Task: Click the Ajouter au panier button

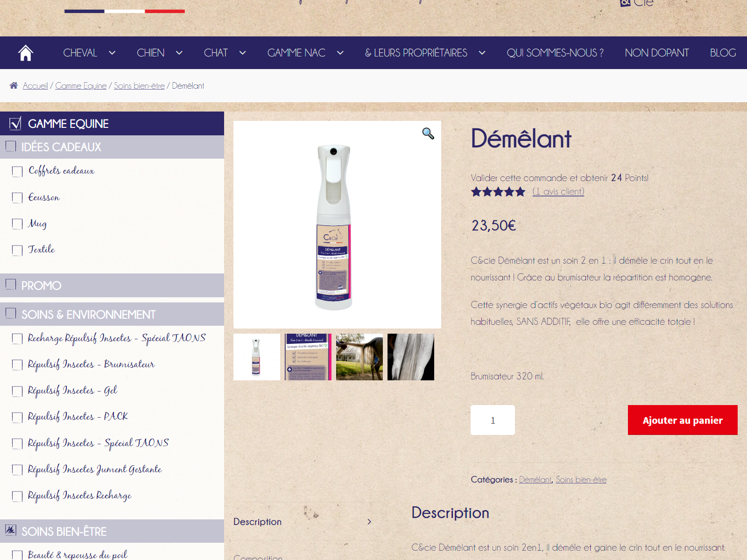Action: click(683, 420)
